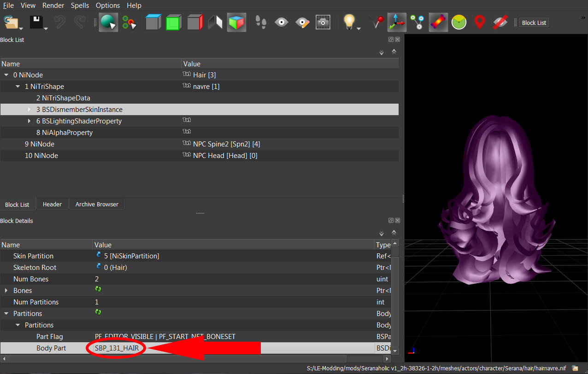
Task: Open dropdown arrow next to Save icon
Action: [46, 29]
